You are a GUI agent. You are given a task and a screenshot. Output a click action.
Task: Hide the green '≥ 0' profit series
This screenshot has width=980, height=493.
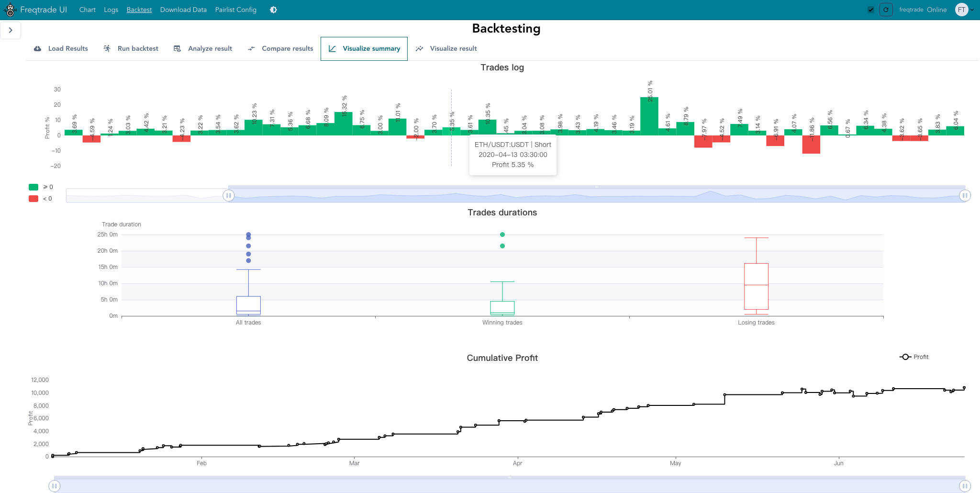pos(34,187)
